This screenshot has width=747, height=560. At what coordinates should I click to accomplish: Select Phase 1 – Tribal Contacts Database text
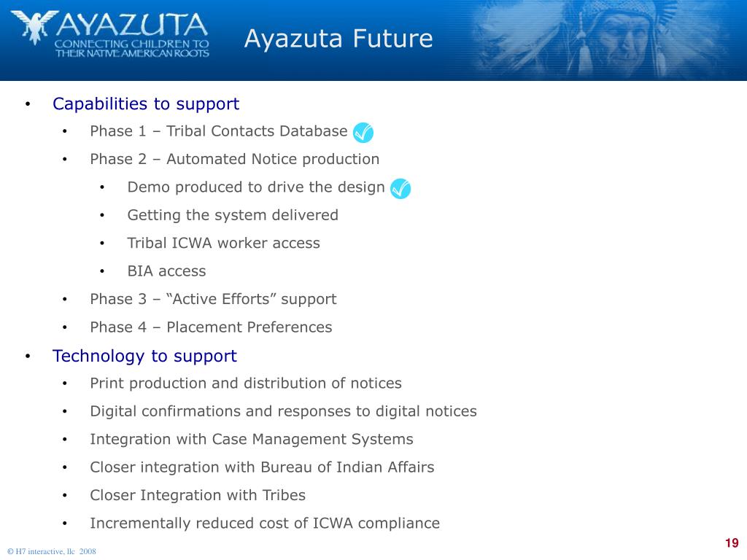219,131
